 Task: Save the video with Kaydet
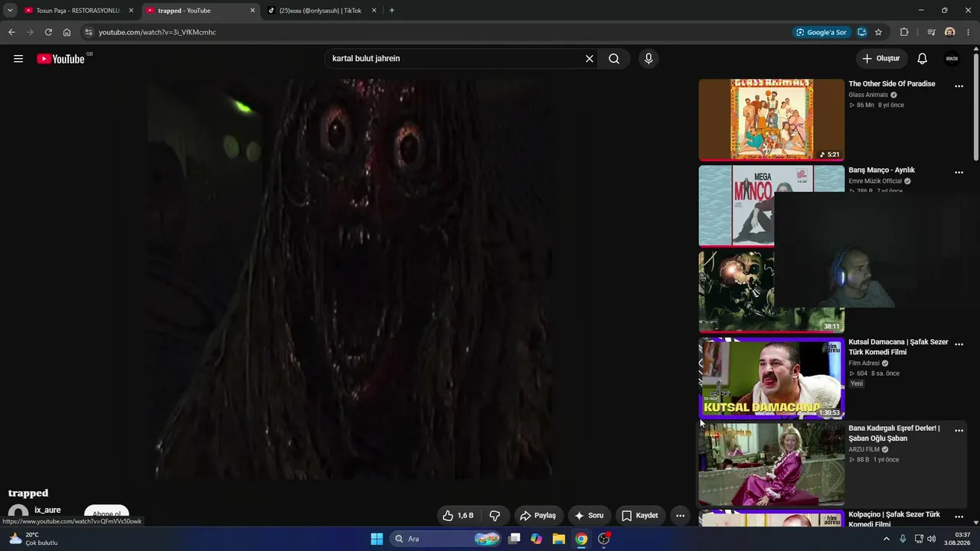(x=640, y=516)
